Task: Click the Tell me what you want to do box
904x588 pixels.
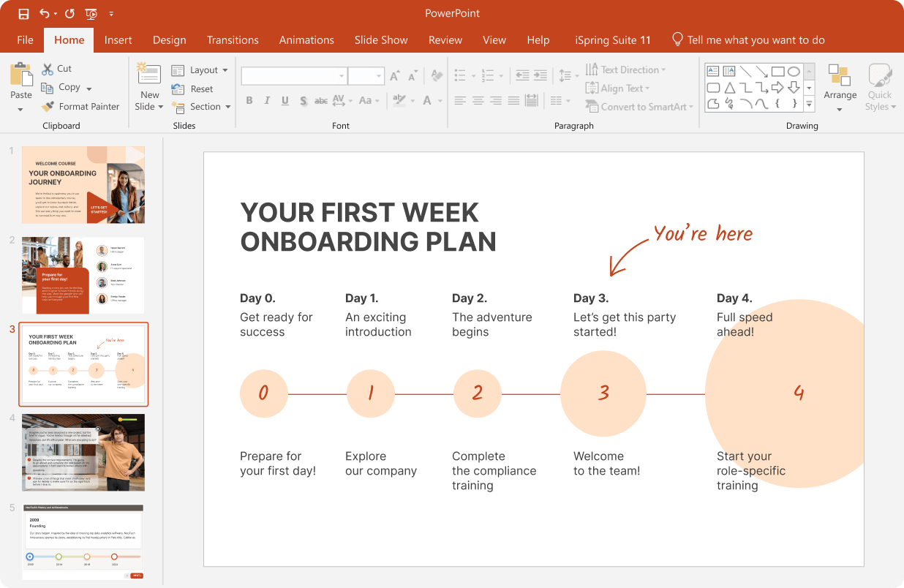Action: point(756,40)
